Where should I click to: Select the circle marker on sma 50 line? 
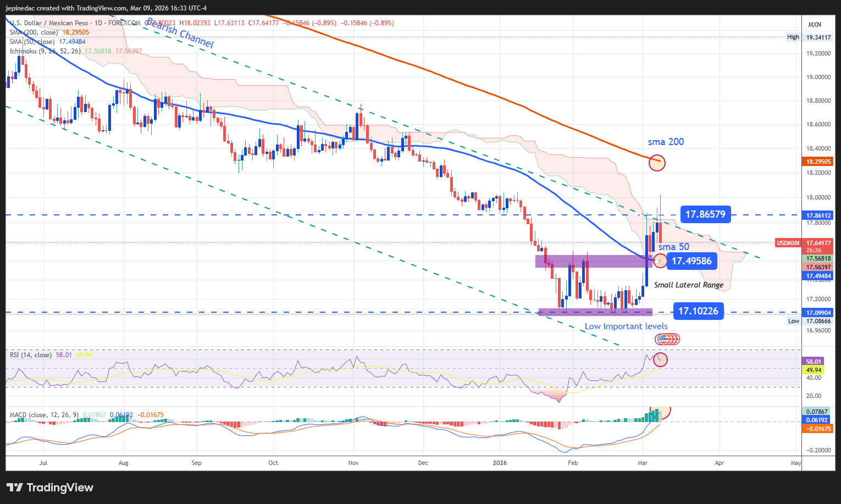(x=660, y=261)
